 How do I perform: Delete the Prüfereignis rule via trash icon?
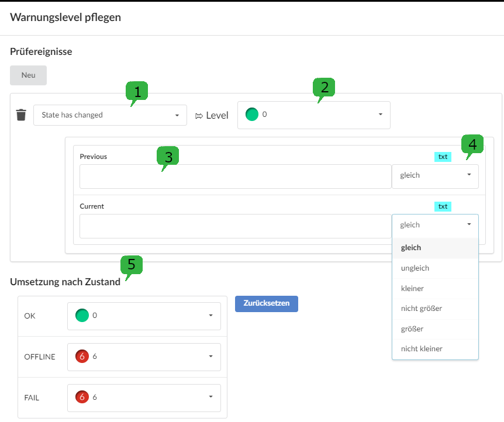click(21, 115)
